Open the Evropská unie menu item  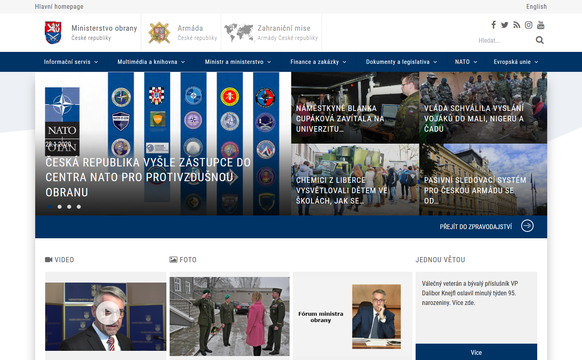coord(516,62)
